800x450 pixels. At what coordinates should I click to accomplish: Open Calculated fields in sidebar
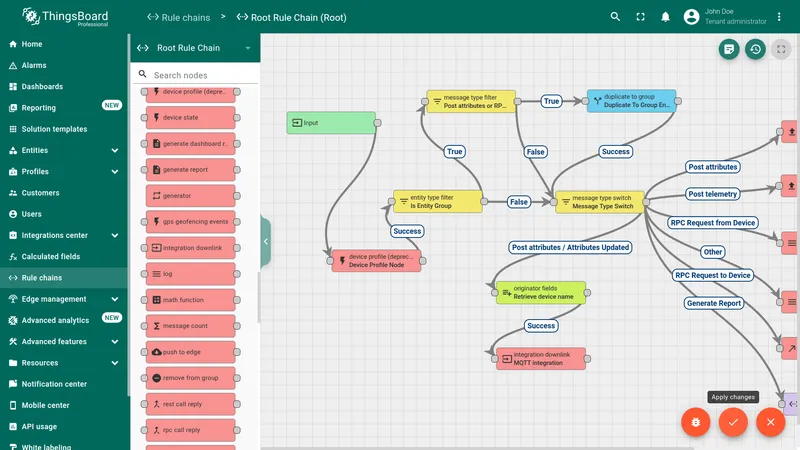tap(64, 257)
